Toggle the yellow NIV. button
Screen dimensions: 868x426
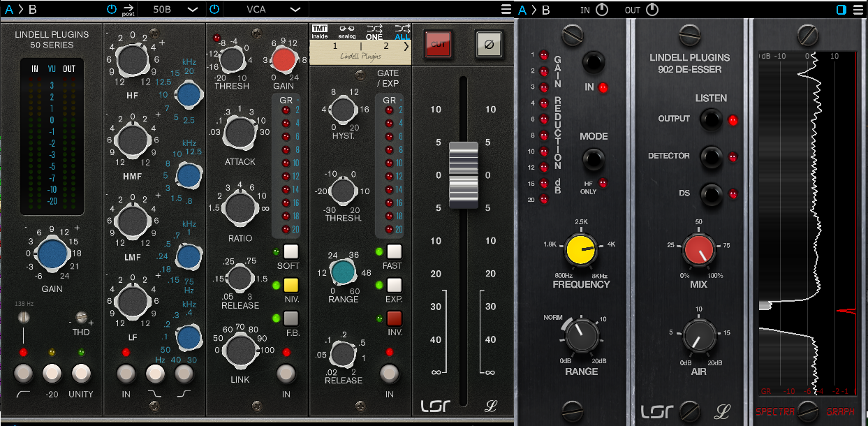pos(291,285)
